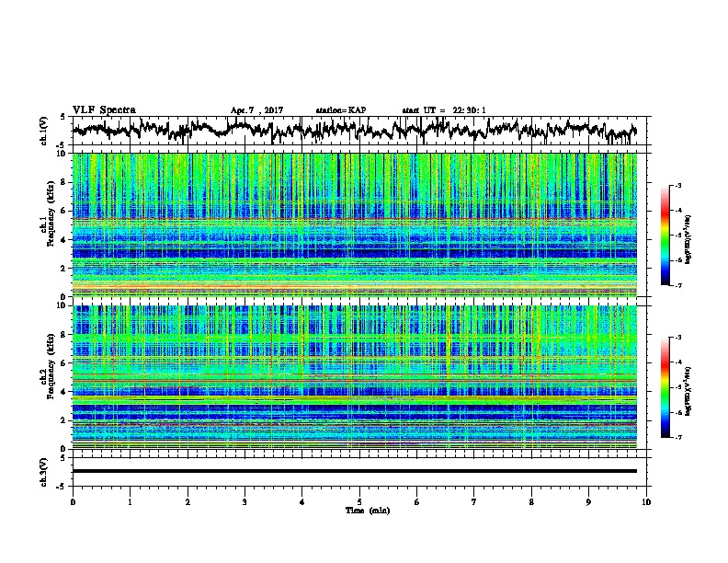Click time axis tick label '9'
The width and height of the screenshot is (728, 563).
pos(588,502)
